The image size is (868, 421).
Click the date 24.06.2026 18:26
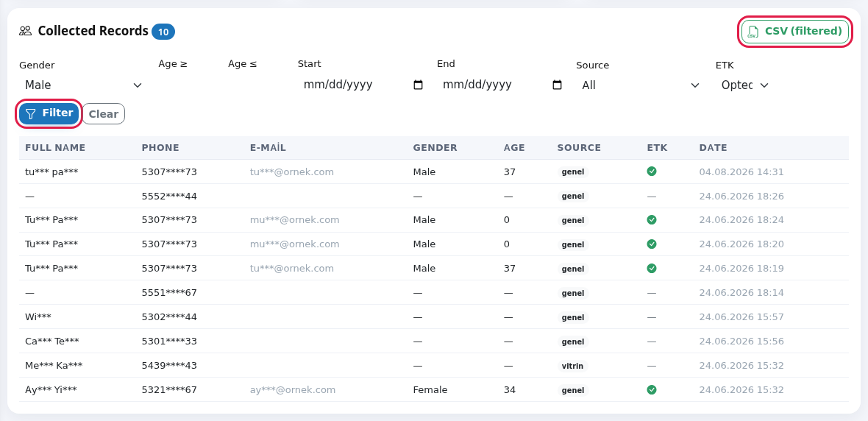pos(741,196)
